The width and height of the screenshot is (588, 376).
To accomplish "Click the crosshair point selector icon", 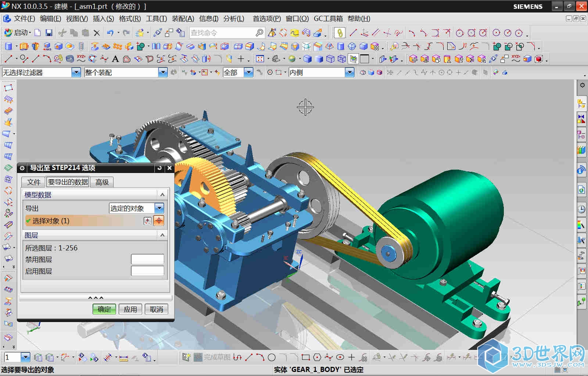I will point(159,221).
